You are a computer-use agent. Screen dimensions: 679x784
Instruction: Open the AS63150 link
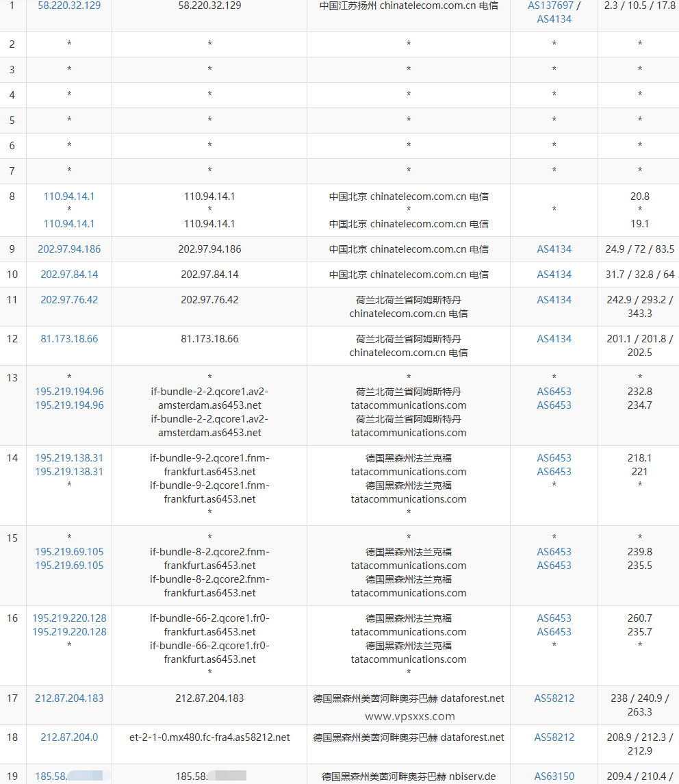pos(554,776)
